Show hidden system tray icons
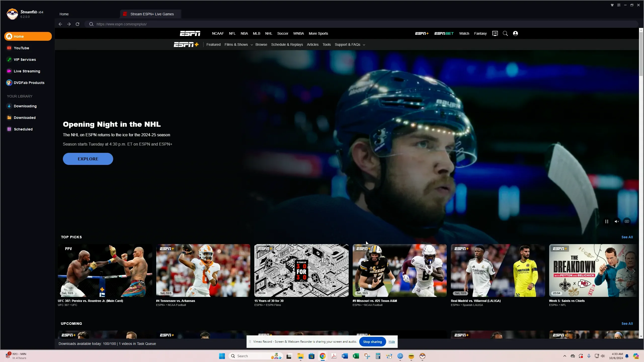Screen dimensions: 644x362 point(565,356)
